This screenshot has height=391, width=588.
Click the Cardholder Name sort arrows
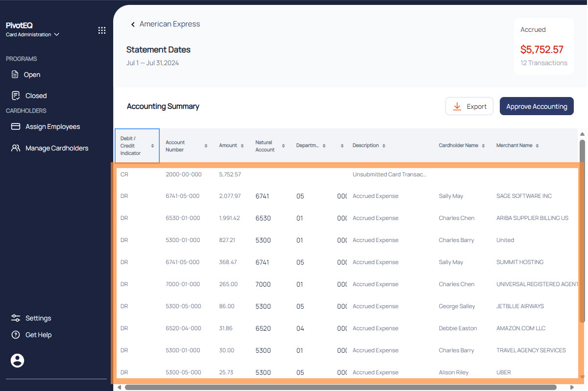pos(483,146)
